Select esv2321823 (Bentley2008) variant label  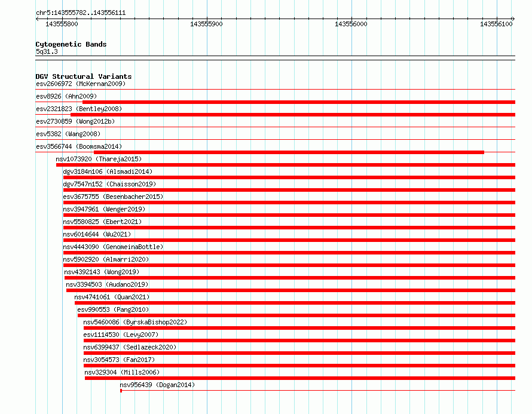click(79, 109)
